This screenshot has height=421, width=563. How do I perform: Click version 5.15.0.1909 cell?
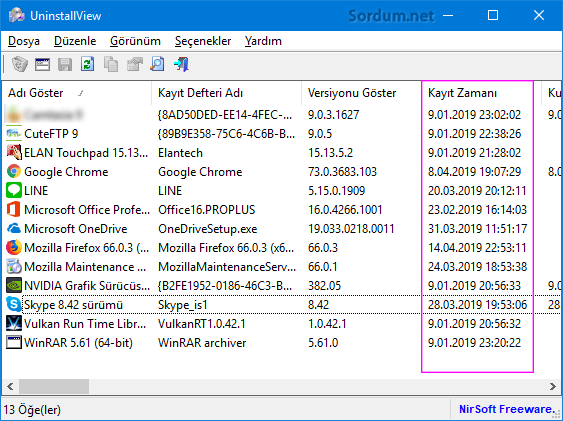pyautogui.click(x=336, y=191)
